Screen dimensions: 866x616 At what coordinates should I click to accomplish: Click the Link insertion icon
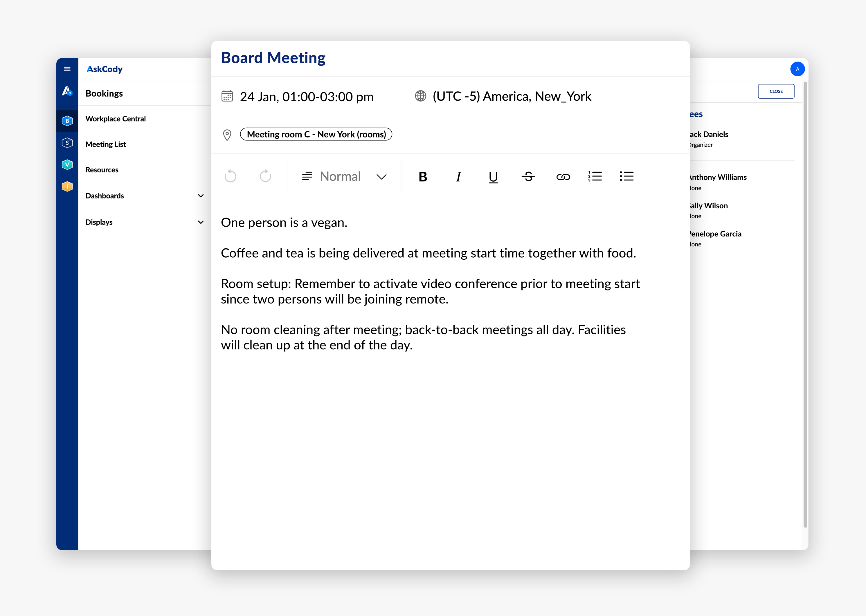(x=562, y=176)
